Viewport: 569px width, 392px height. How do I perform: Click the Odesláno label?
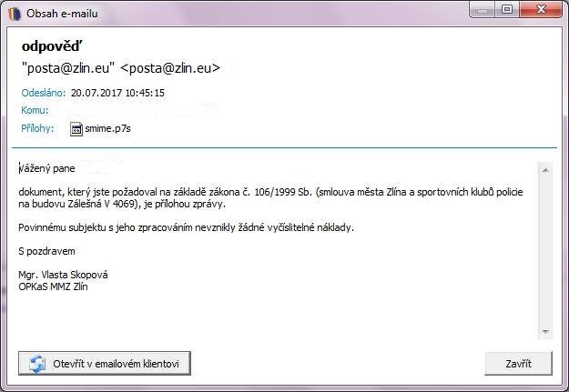click(42, 93)
